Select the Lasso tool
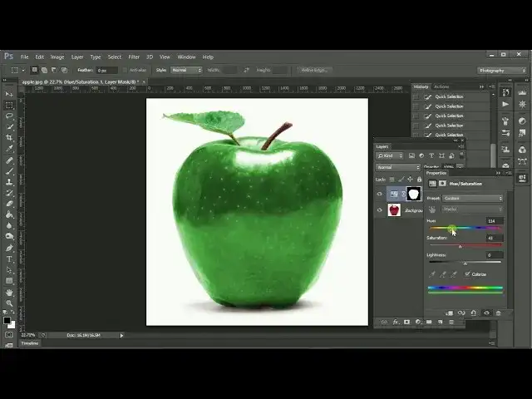 click(x=9, y=116)
